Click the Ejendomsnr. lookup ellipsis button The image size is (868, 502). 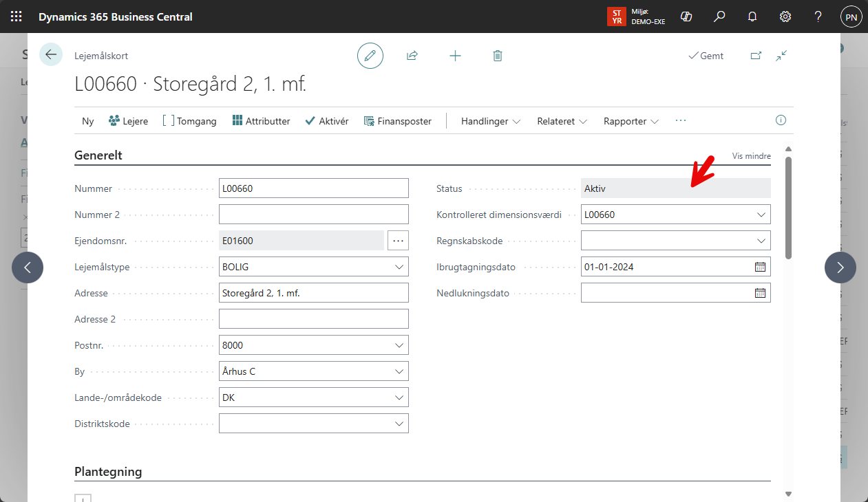pyautogui.click(x=399, y=240)
